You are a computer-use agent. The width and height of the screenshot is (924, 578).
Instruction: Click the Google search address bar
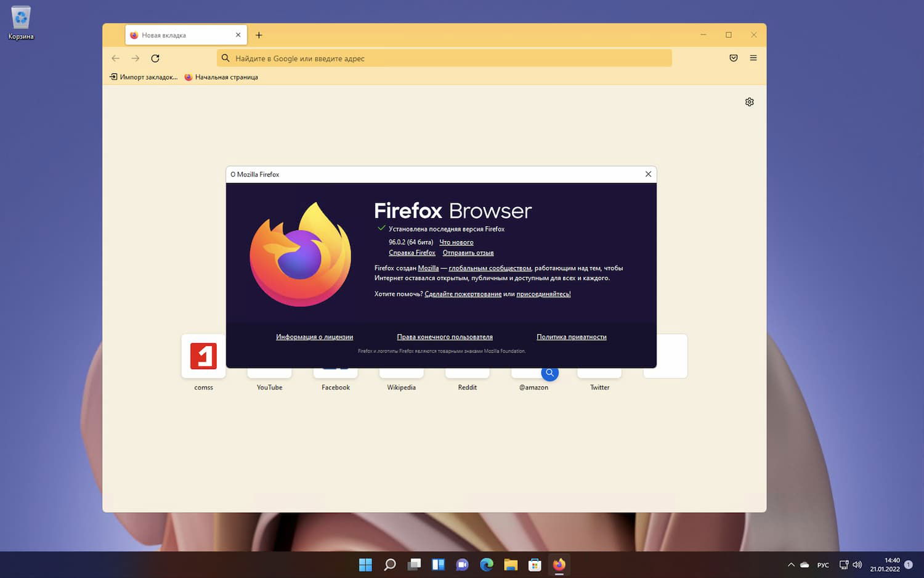(x=444, y=58)
